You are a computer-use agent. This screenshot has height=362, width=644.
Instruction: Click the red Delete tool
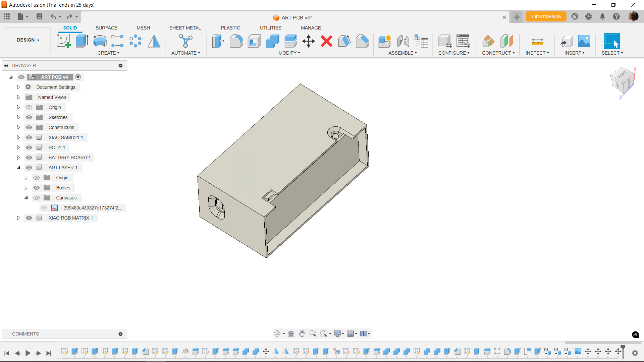coord(326,41)
